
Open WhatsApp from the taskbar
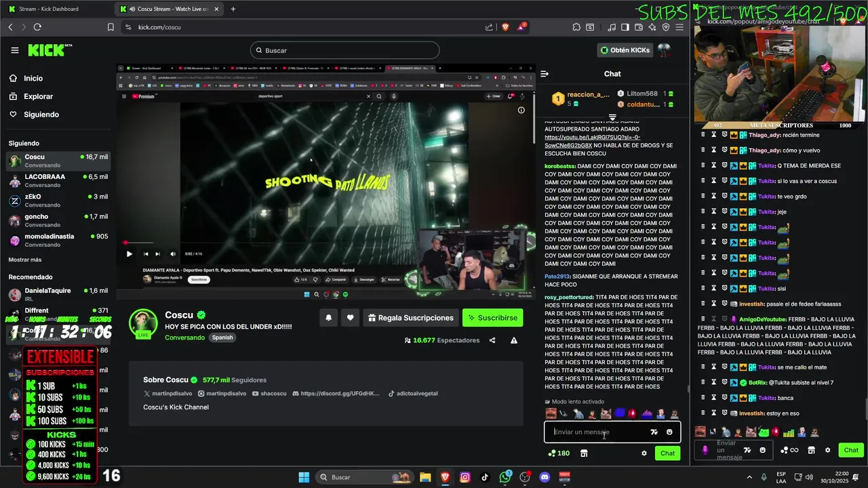[505, 477]
